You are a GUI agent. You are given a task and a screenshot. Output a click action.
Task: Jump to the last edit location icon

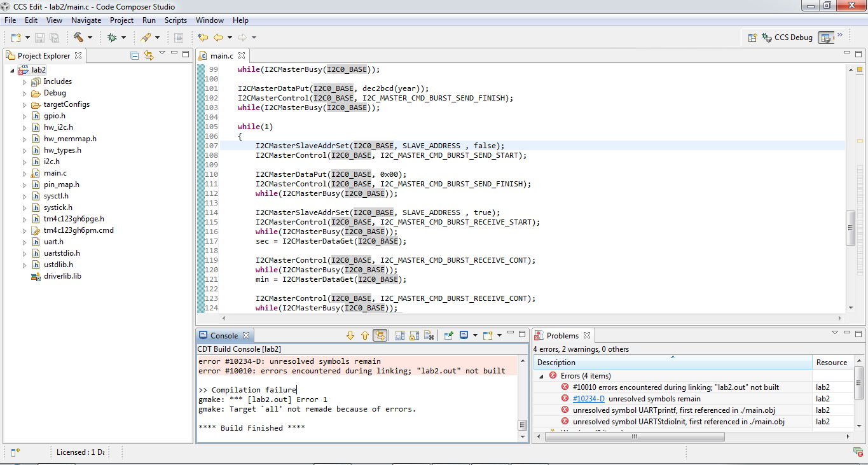click(203, 38)
